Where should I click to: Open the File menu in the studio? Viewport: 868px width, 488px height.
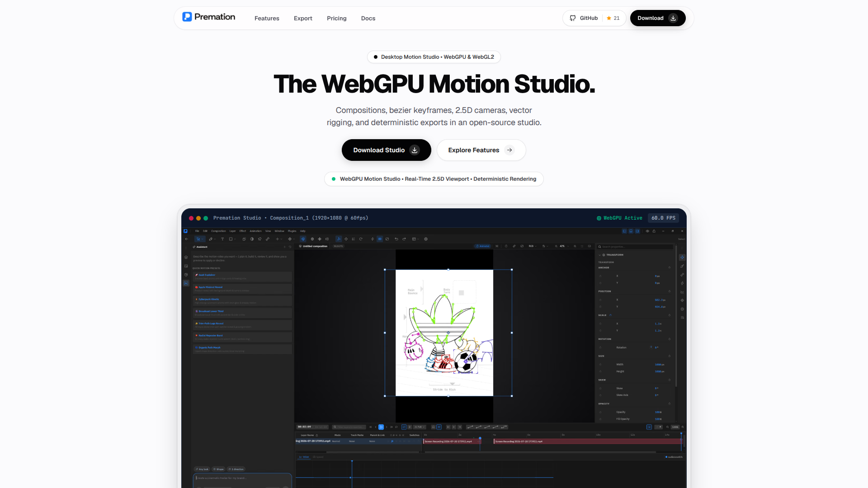click(x=197, y=231)
